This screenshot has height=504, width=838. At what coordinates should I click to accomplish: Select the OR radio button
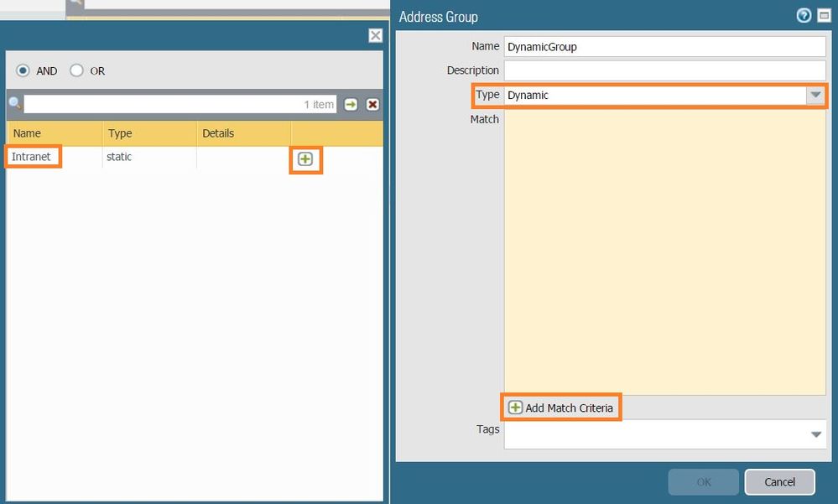coord(77,71)
